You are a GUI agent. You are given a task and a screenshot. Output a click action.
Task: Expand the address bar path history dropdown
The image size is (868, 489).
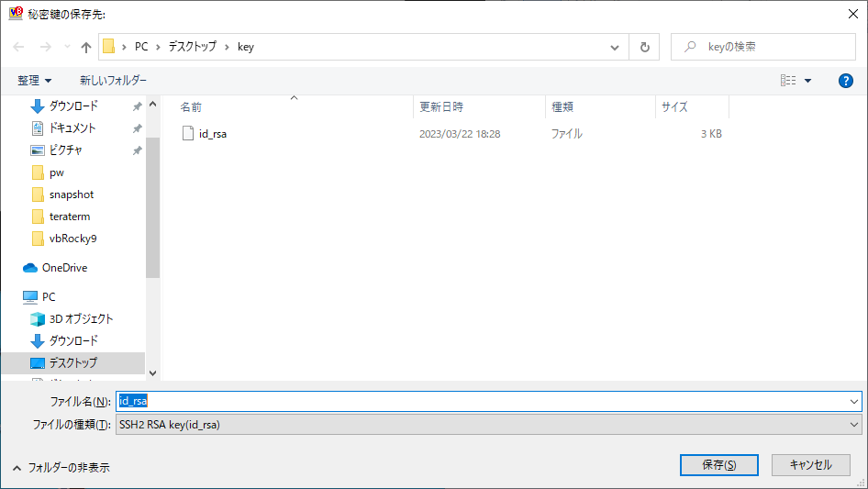[615, 47]
